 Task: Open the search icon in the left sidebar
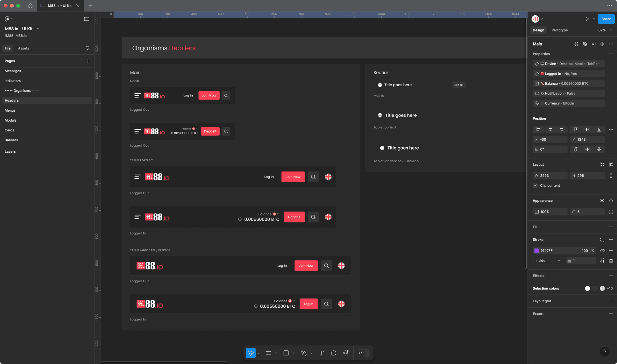point(88,48)
